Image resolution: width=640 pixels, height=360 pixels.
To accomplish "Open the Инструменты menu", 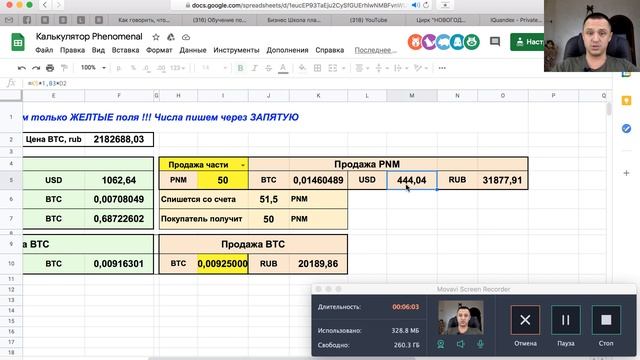I will tap(236, 50).
